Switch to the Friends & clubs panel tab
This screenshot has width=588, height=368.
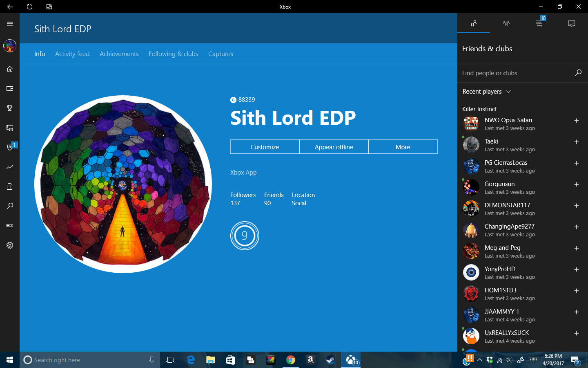pos(474,24)
